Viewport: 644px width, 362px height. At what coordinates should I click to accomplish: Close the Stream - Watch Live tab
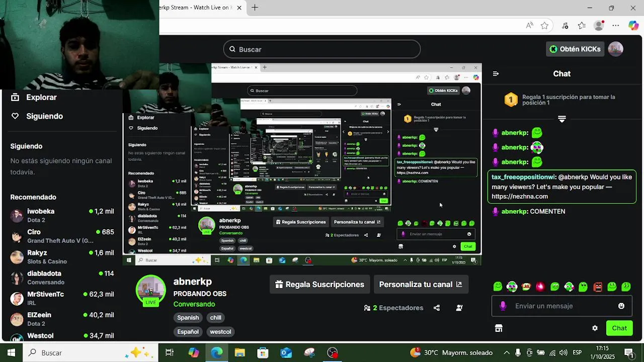239,8
